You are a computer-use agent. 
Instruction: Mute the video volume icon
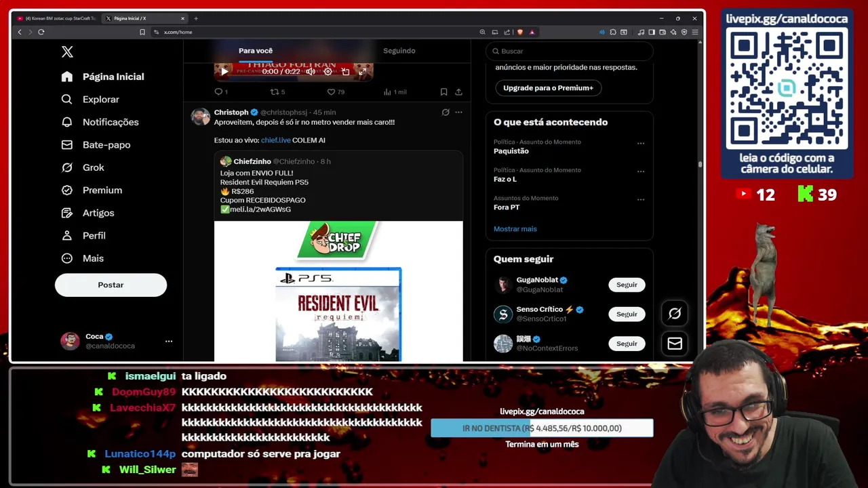(x=310, y=71)
